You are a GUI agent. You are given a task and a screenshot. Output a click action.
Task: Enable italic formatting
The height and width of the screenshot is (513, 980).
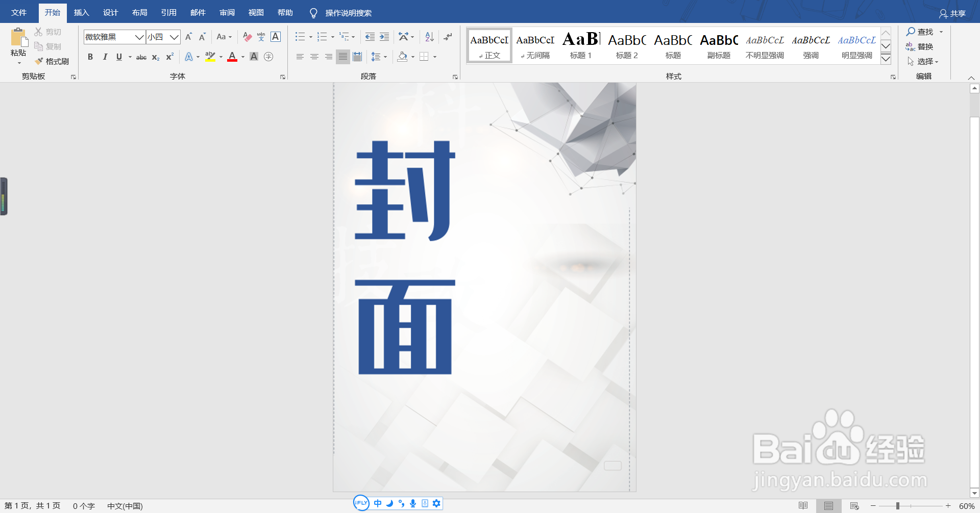105,57
